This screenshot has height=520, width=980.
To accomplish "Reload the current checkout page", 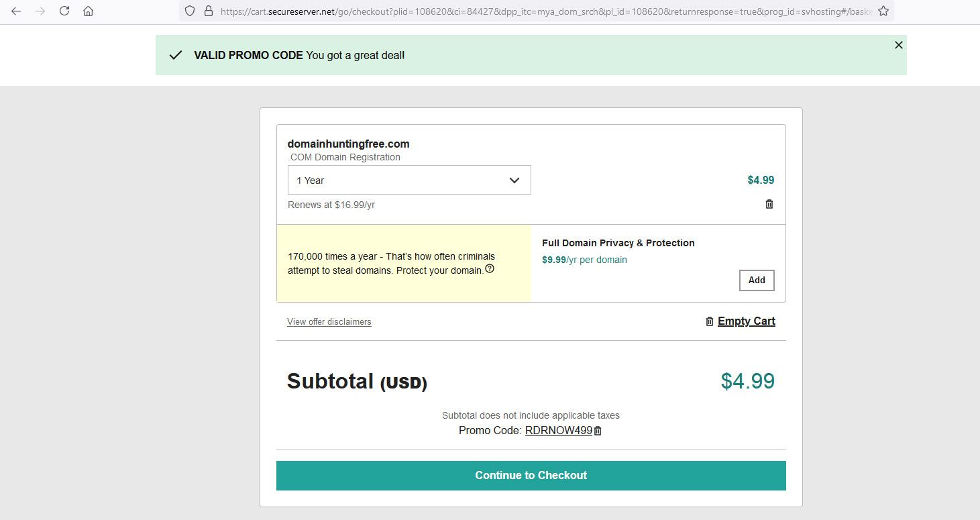I will (x=64, y=11).
